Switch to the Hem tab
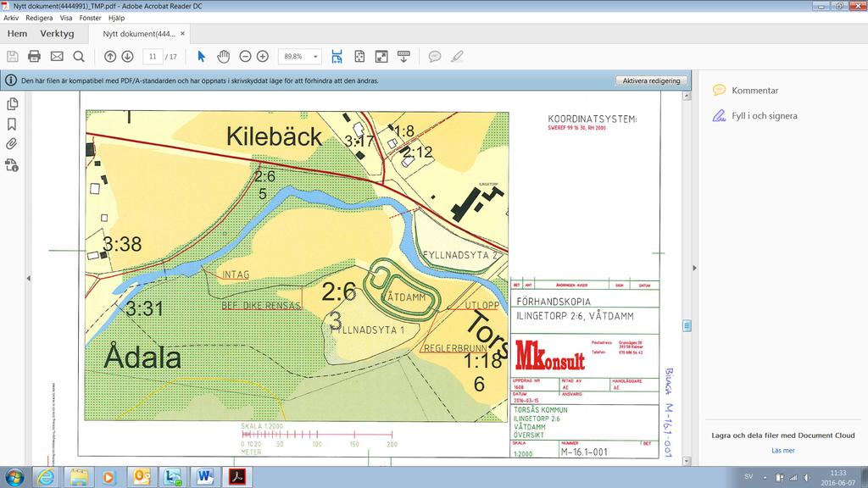The height and width of the screenshot is (488, 868). pos(17,34)
